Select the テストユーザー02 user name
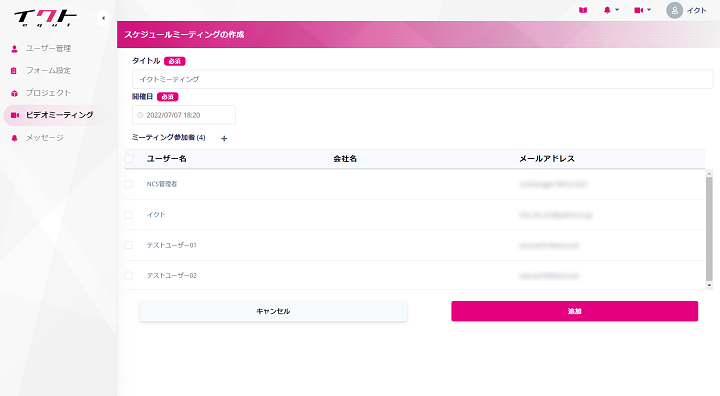 (x=171, y=276)
